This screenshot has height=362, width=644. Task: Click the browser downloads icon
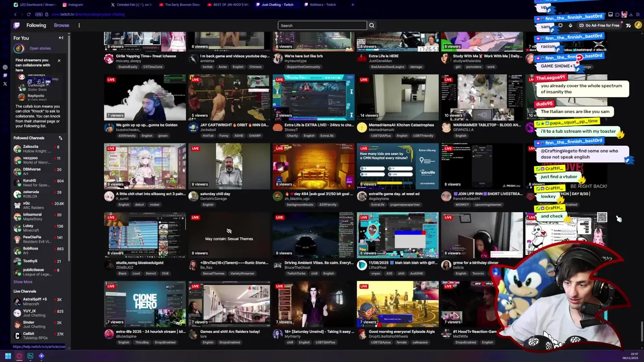632,14
